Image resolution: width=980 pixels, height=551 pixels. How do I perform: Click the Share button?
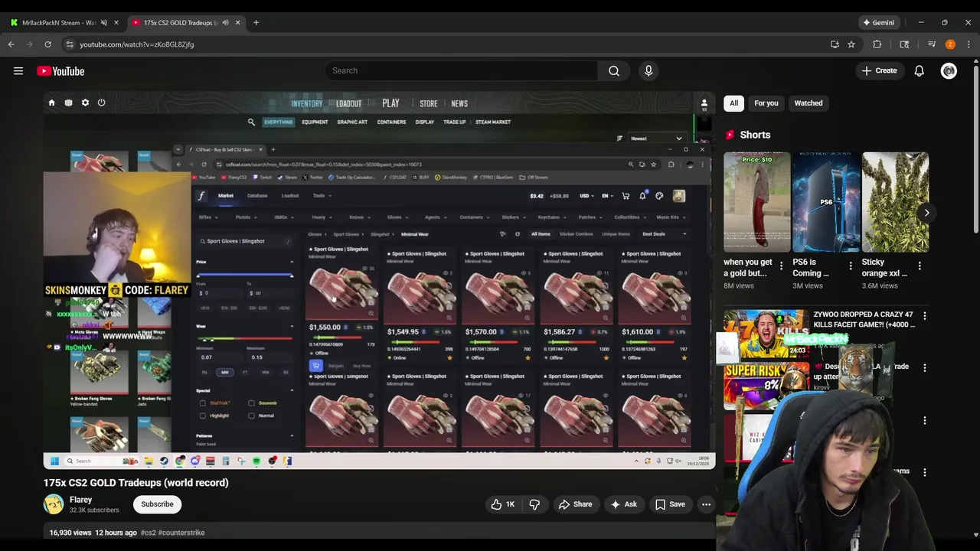[575, 504]
